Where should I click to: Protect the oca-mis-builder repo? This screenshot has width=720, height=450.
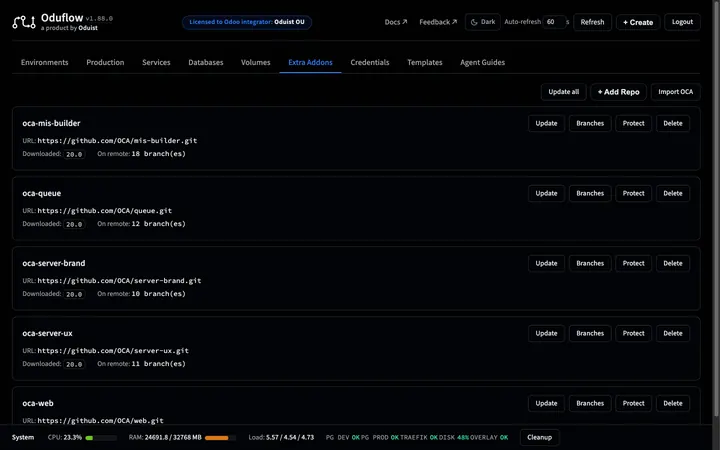point(634,124)
